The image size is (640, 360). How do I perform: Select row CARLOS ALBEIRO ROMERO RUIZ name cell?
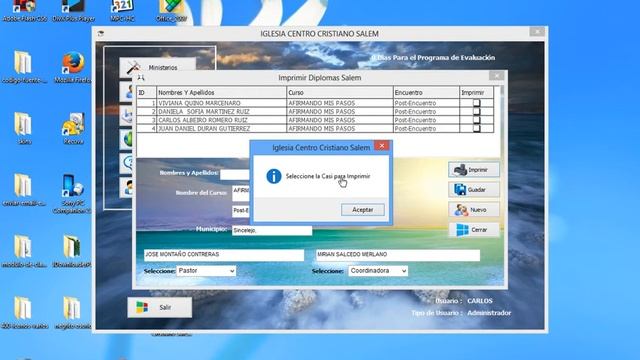222,120
